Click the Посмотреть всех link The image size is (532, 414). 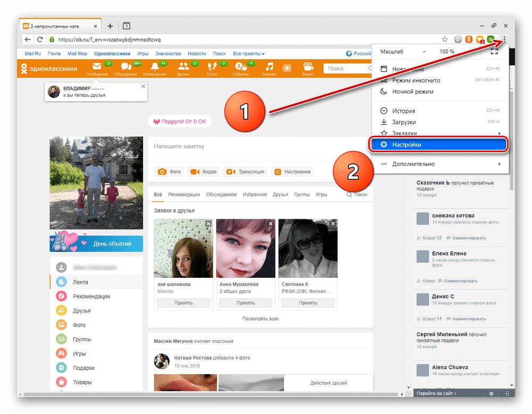point(260,319)
